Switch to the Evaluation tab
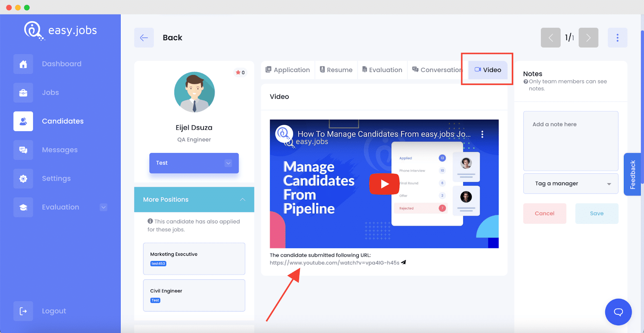 click(x=382, y=70)
